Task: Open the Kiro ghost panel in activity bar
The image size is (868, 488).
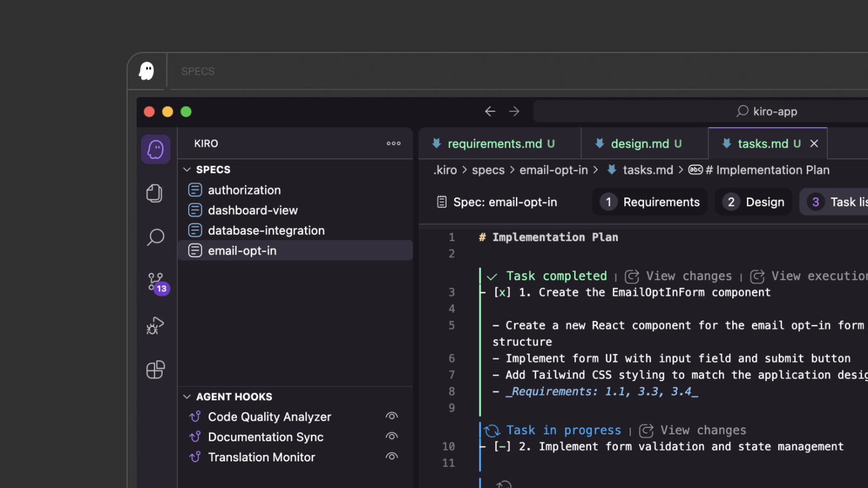Action: pos(156,150)
